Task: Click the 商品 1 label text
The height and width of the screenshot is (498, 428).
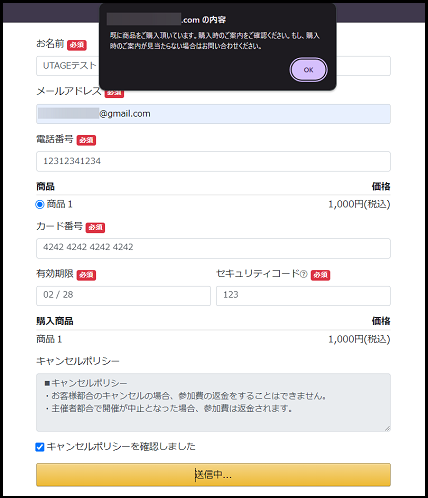Action: pos(59,204)
